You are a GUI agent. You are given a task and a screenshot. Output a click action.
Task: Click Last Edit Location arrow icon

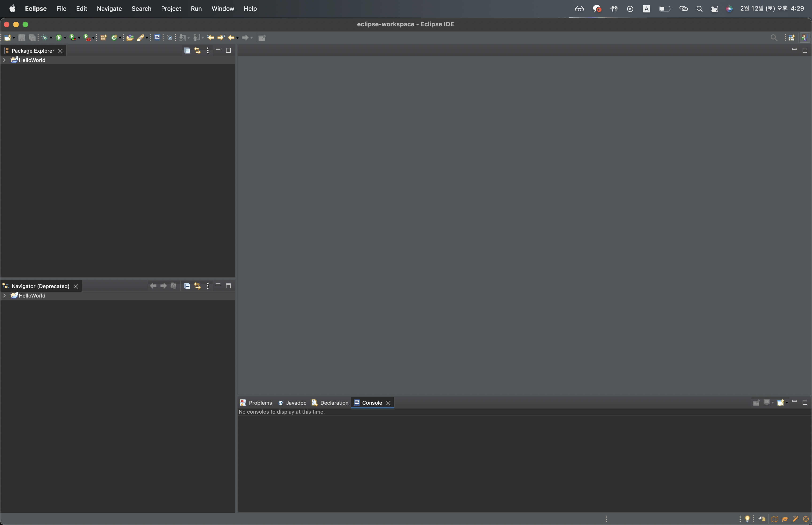tap(210, 38)
